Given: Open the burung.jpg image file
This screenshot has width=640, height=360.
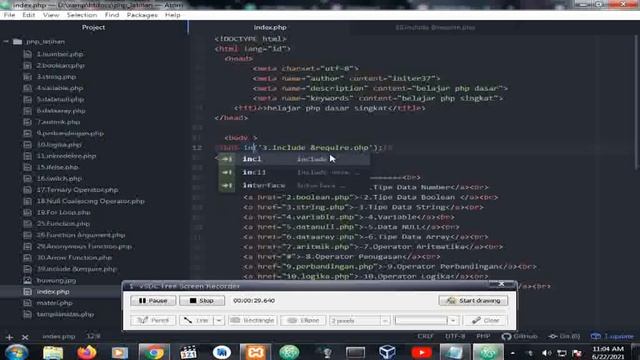Looking at the screenshot, I should click(x=56, y=280).
